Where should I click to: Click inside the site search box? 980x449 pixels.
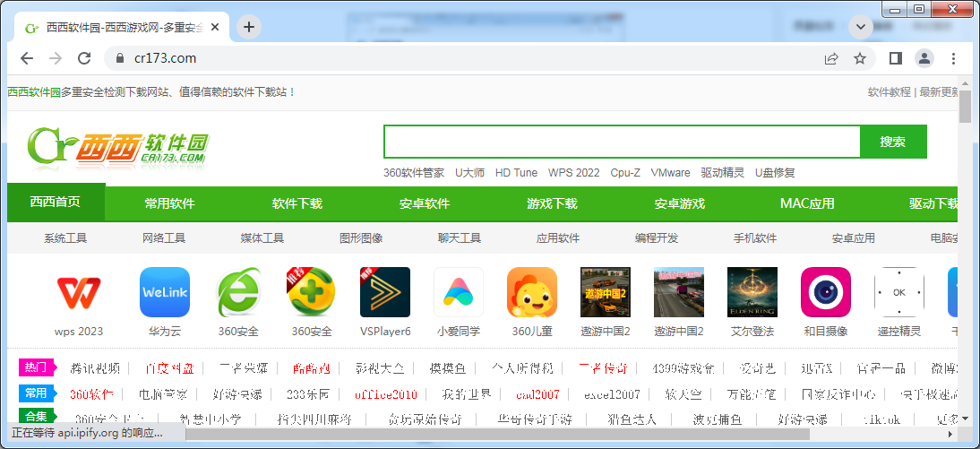click(x=622, y=142)
